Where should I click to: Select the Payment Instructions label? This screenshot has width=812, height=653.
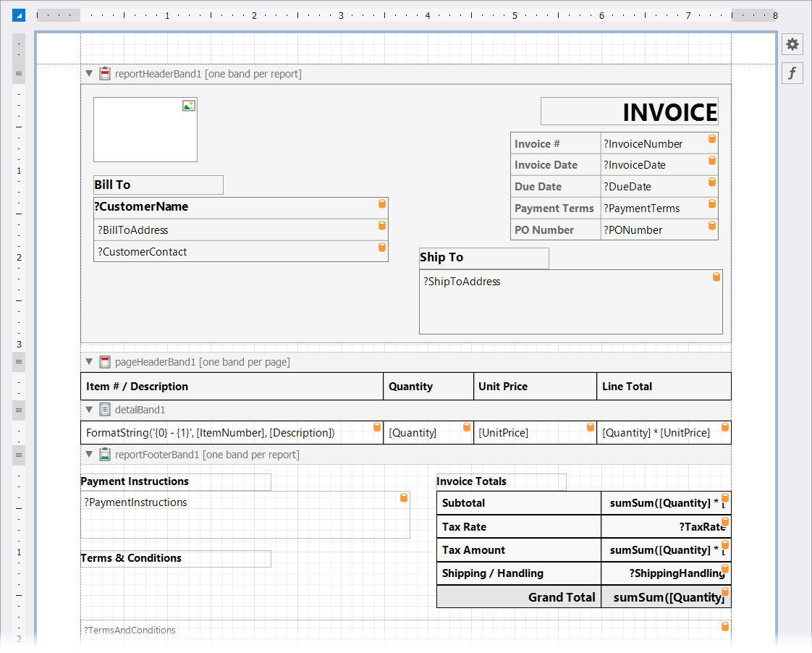176,481
